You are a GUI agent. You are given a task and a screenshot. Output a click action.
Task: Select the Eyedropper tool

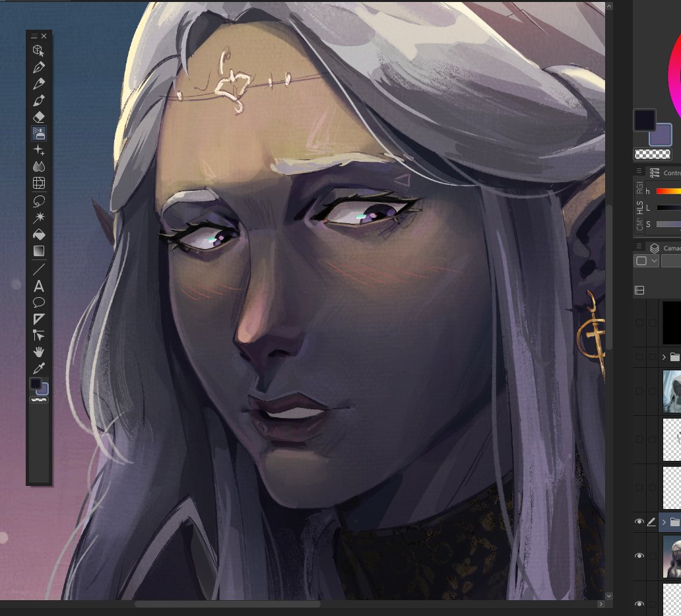pyautogui.click(x=39, y=368)
